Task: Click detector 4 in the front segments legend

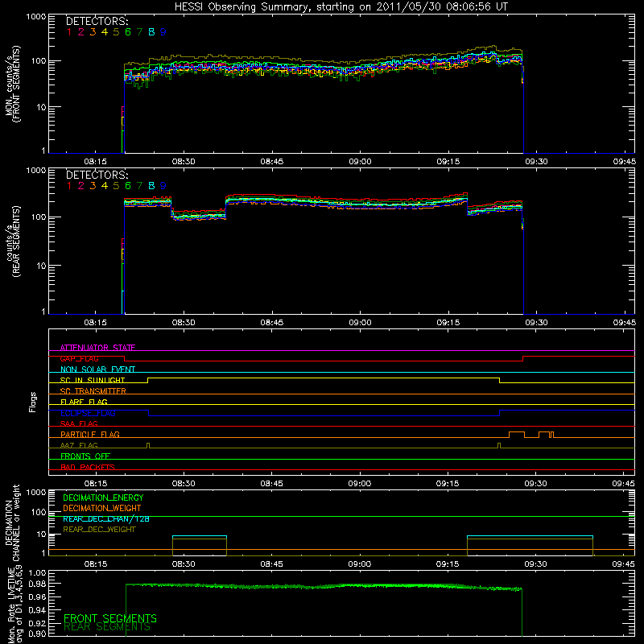Action: [x=105, y=32]
